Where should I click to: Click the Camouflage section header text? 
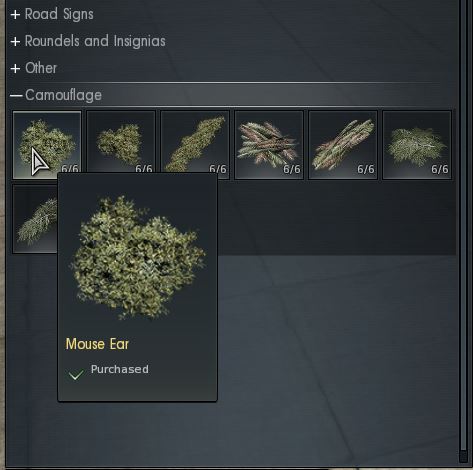pyautogui.click(x=63, y=95)
